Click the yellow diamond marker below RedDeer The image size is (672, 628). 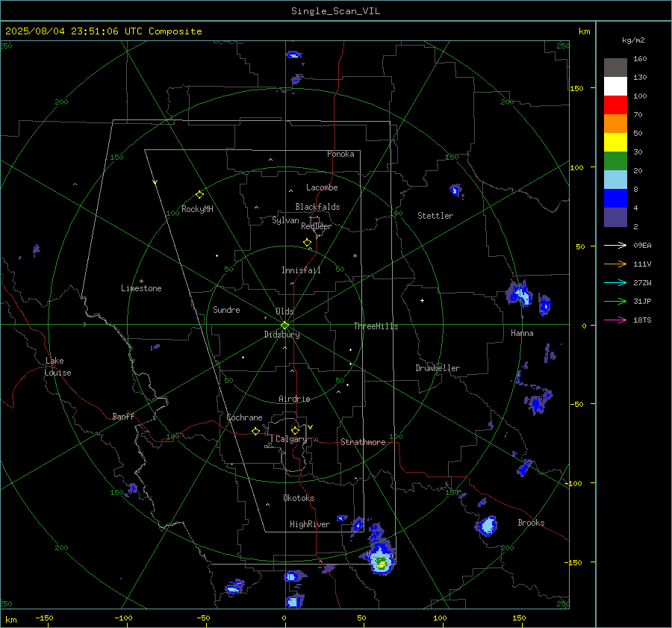tap(307, 243)
